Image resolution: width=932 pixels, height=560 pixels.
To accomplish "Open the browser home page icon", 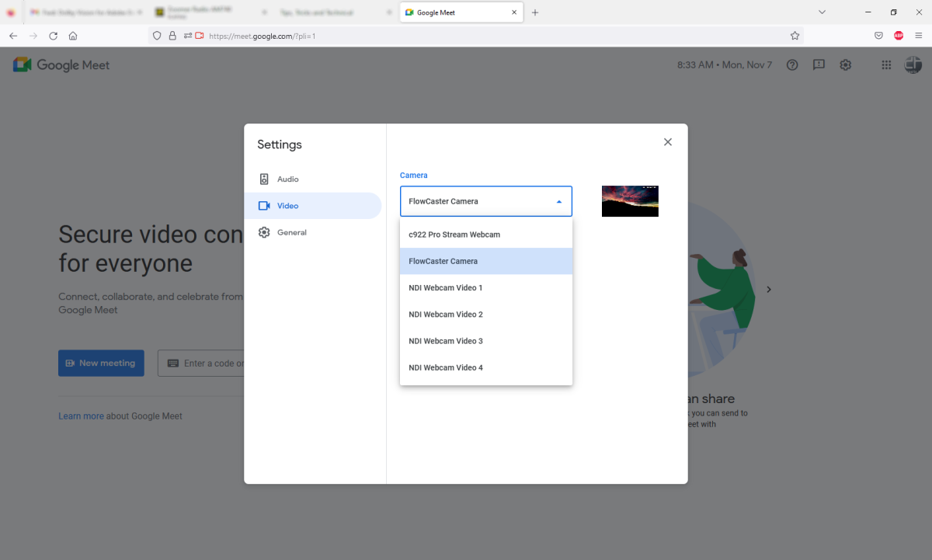I will [73, 36].
